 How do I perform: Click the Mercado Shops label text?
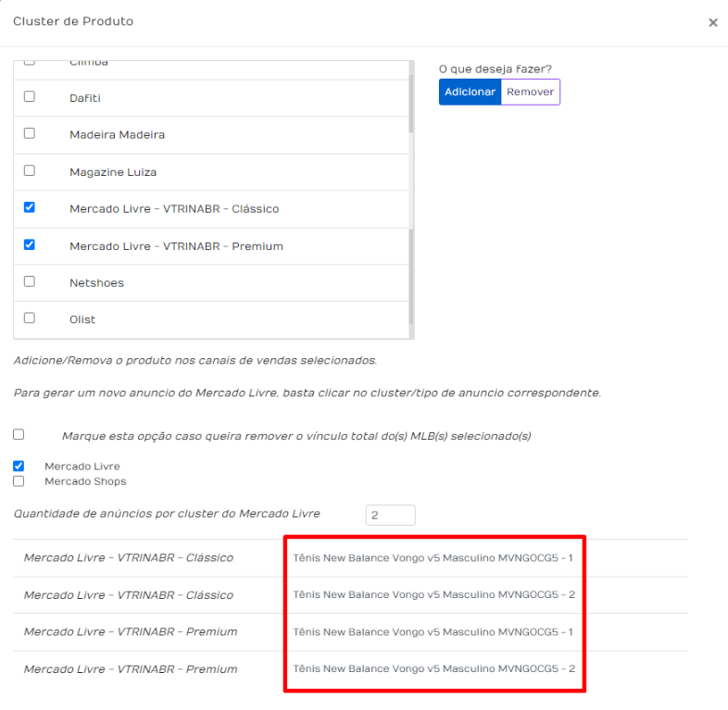tap(85, 481)
